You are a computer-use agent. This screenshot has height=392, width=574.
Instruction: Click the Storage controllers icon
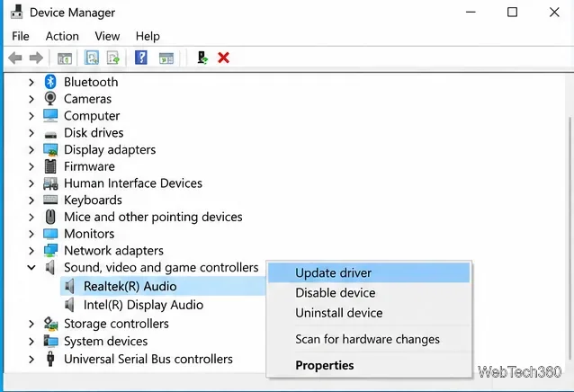click(50, 324)
